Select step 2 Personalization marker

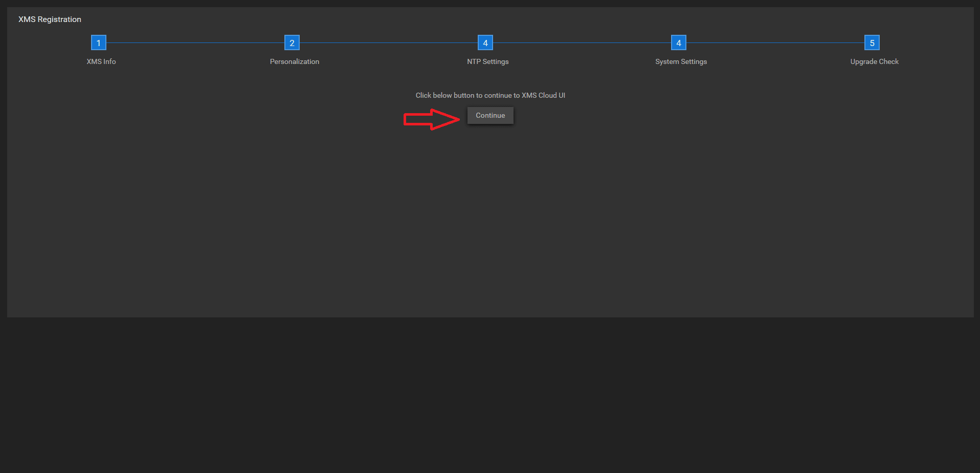(292, 42)
